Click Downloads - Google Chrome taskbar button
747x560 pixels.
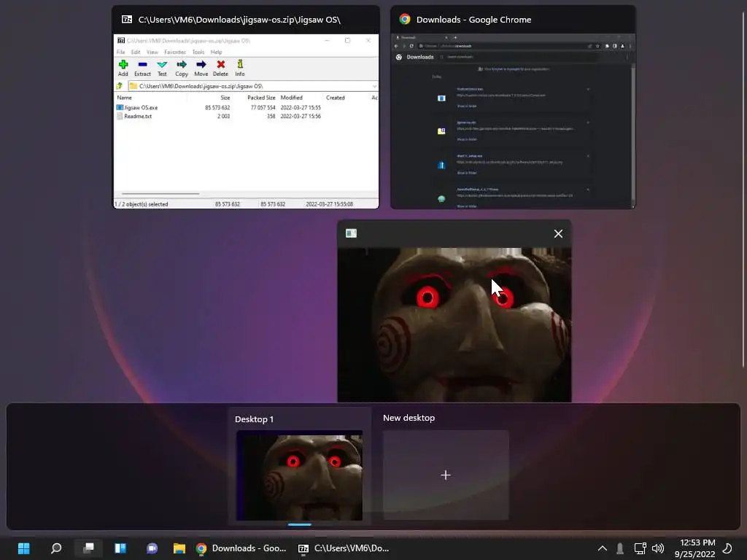pos(242,548)
